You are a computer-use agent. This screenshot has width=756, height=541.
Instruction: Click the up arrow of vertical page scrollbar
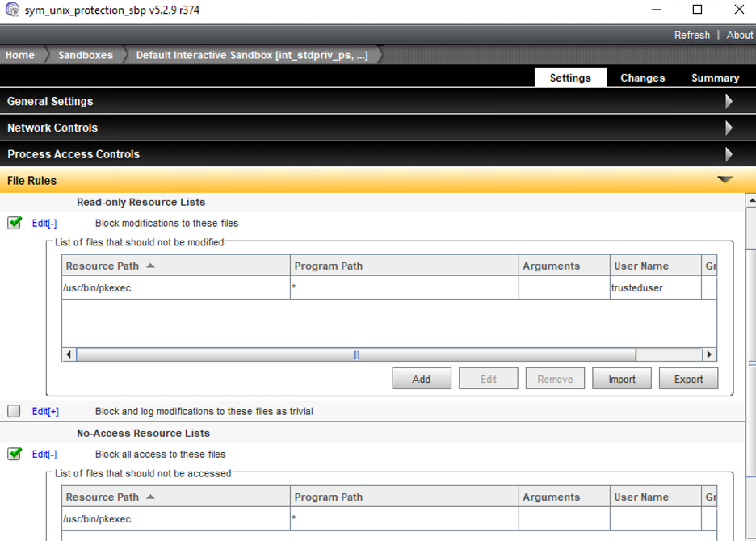coord(751,199)
